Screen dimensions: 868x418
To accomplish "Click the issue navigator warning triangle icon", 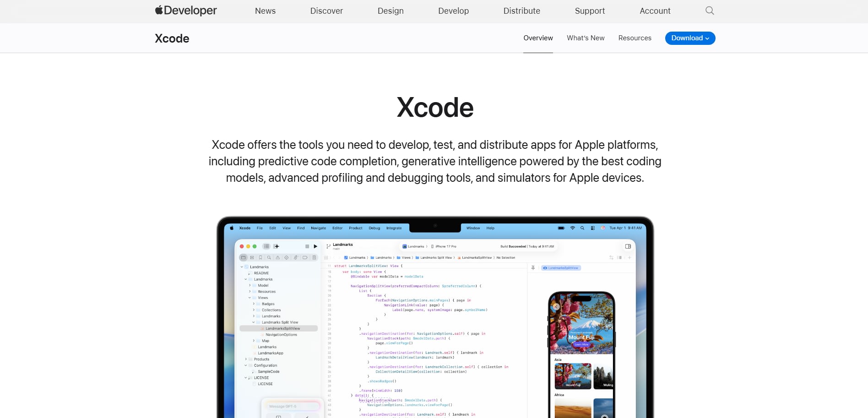I will (277, 258).
